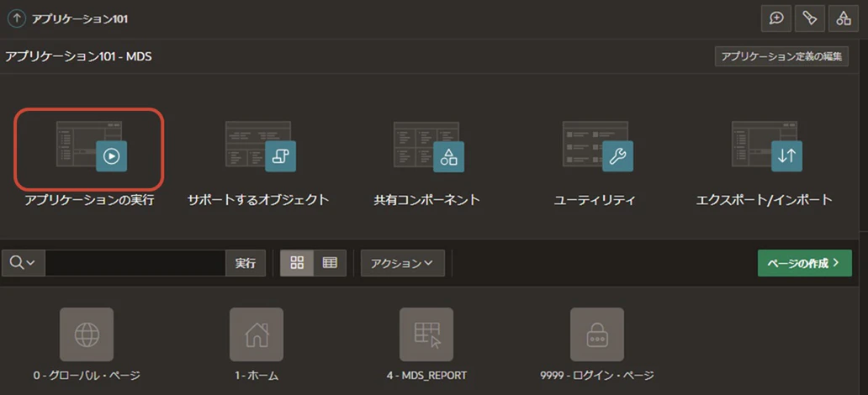
Task: Click the エクスポート/インポート label
Action: point(764,200)
